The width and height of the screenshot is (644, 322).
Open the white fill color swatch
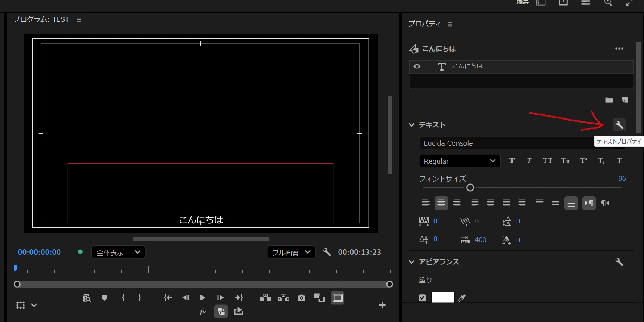[x=443, y=297]
